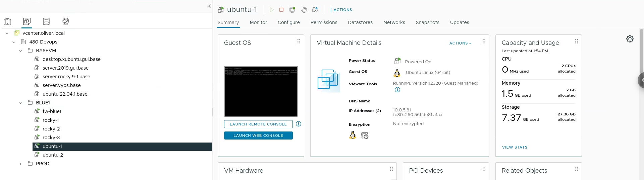Click the Launch Console toolbar icon

pos(292,10)
